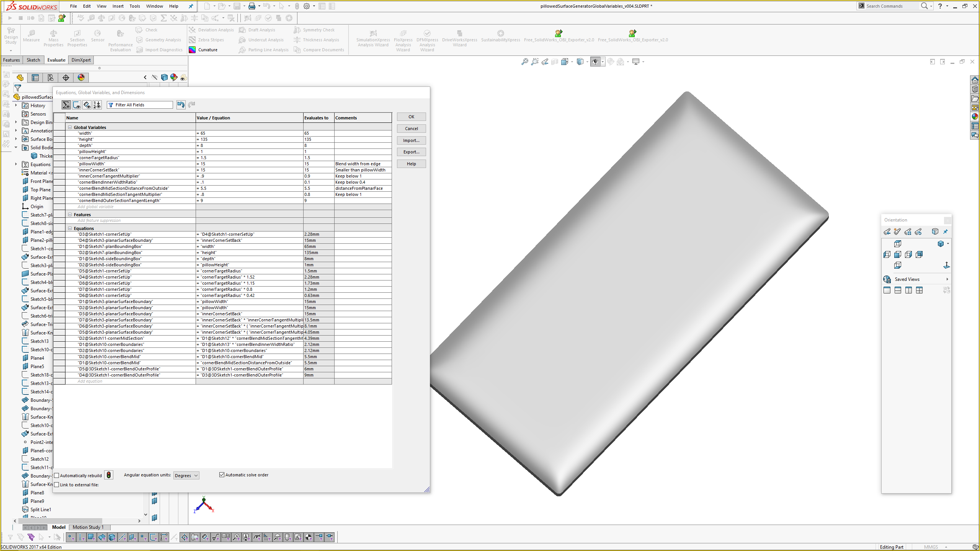Click the OK button to confirm
Viewport: 980px width, 551px height.
pos(411,116)
